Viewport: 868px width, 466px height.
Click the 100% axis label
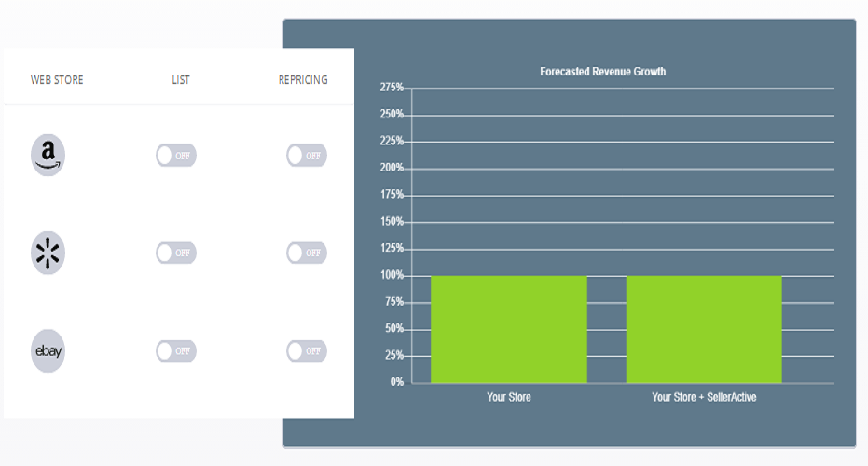(392, 275)
